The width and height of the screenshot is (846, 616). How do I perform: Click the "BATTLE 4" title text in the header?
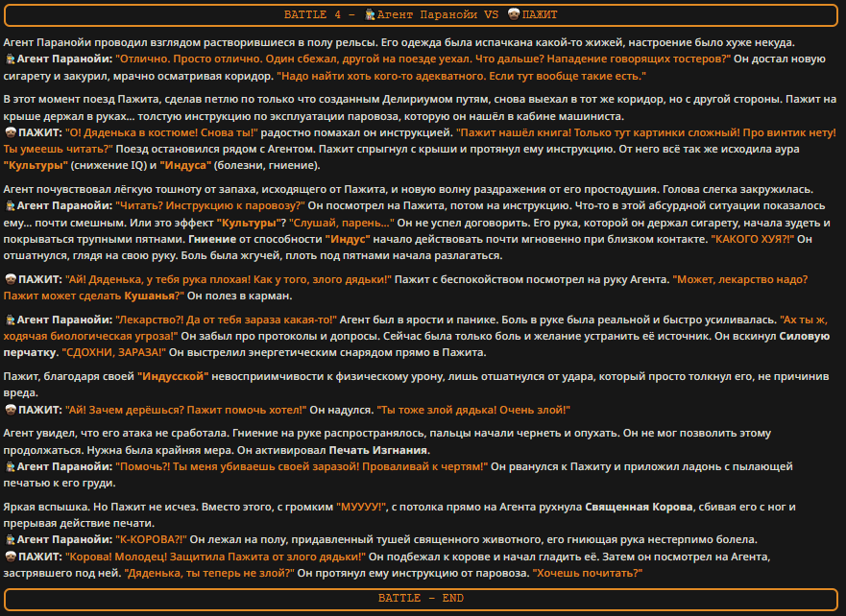tap(312, 14)
